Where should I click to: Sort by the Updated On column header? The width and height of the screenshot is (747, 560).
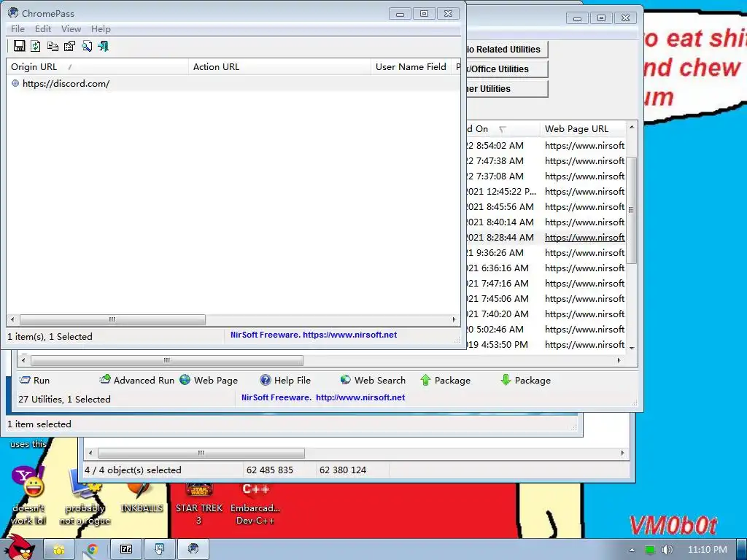coord(502,128)
